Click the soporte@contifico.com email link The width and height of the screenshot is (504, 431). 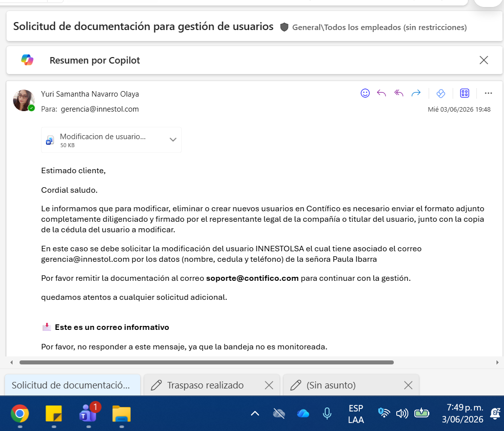pos(253,278)
